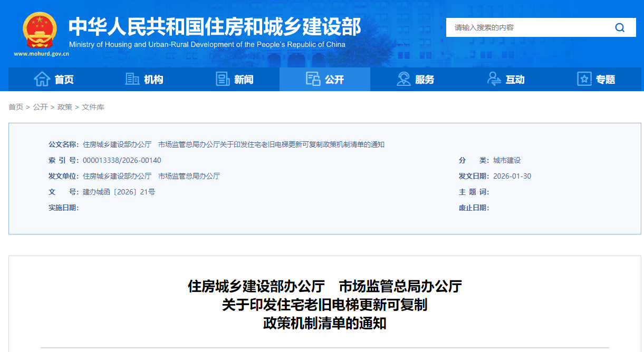Click the folder icon next to 公开
The width and height of the screenshot is (644, 352).
click(314, 79)
